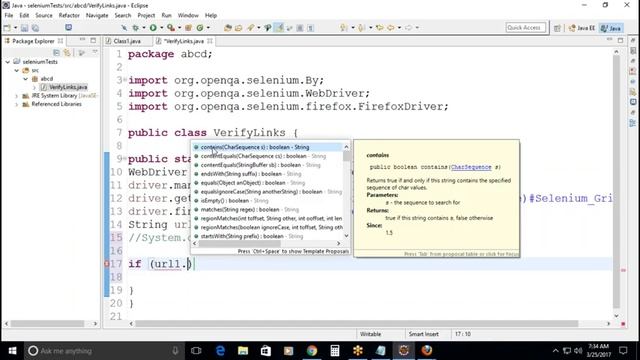The width and height of the screenshot is (640, 360).
Task: Choose startsWith(String prefix) proposal
Action: [267, 236]
